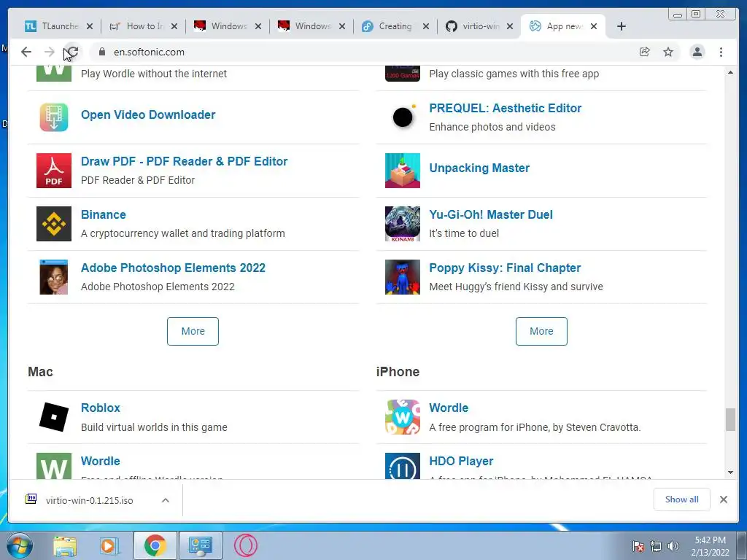Click the Binance logo icon
The image size is (747, 560).
(x=54, y=224)
